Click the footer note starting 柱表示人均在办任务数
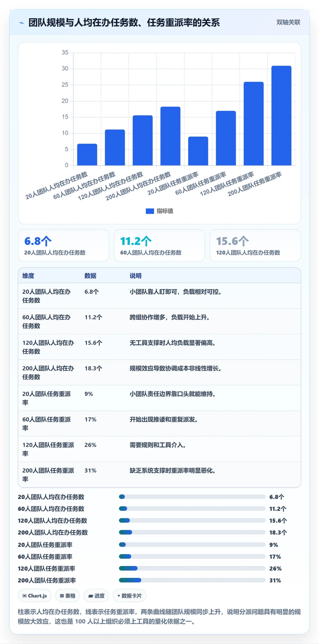The image size is (319, 644). click(159, 616)
